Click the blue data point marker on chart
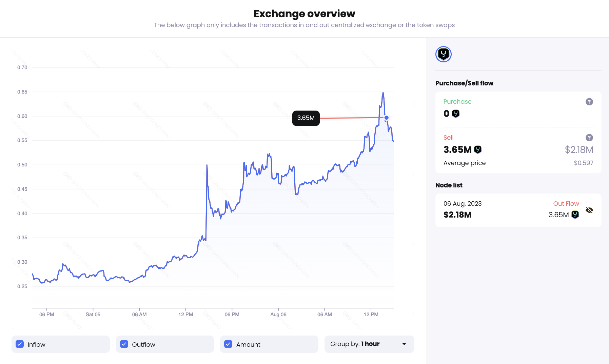 click(x=386, y=118)
